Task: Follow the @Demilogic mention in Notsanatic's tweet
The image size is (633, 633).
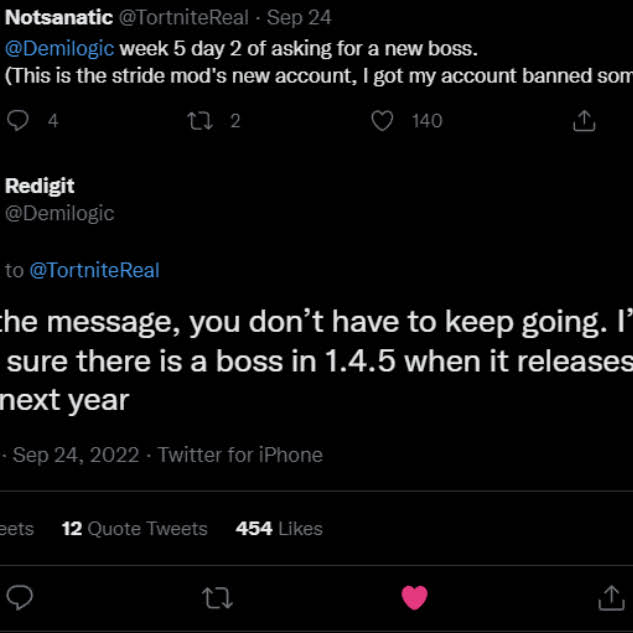Action: pyautogui.click(x=60, y=49)
